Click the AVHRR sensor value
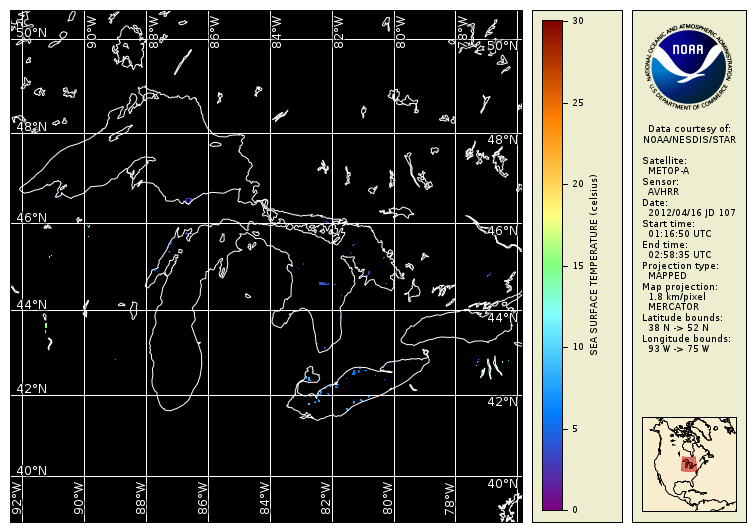 pyautogui.click(x=663, y=192)
